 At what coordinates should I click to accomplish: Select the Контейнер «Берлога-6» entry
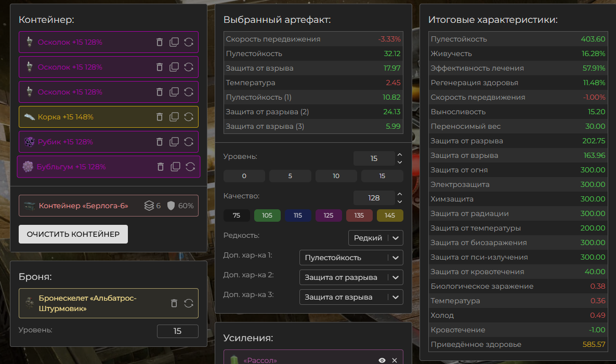coord(83,206)
